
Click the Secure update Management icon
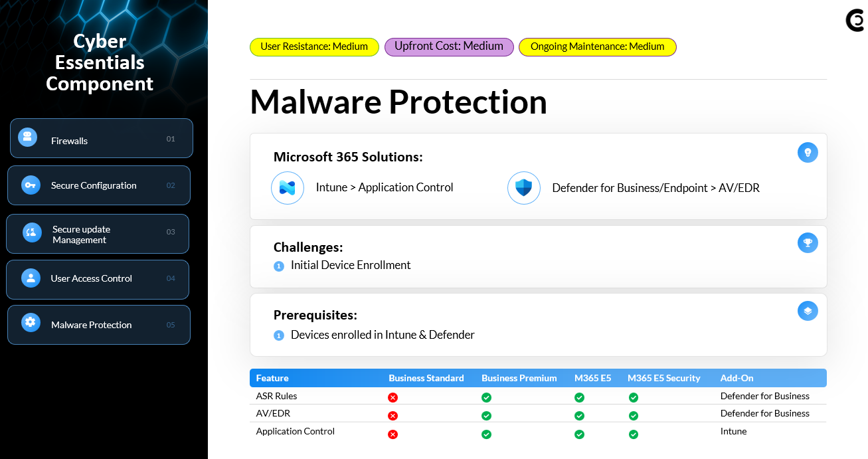pos(32,232)
